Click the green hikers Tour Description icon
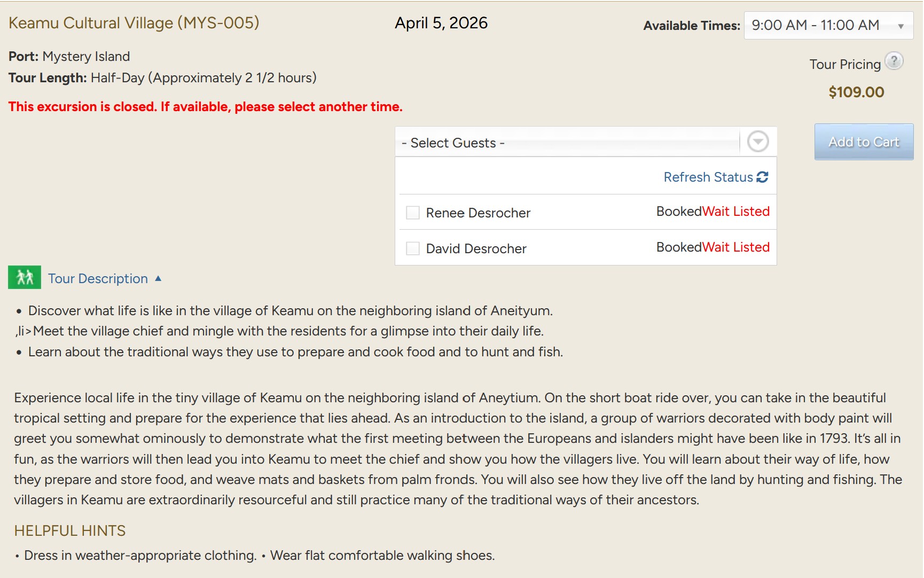 point(25,277)
